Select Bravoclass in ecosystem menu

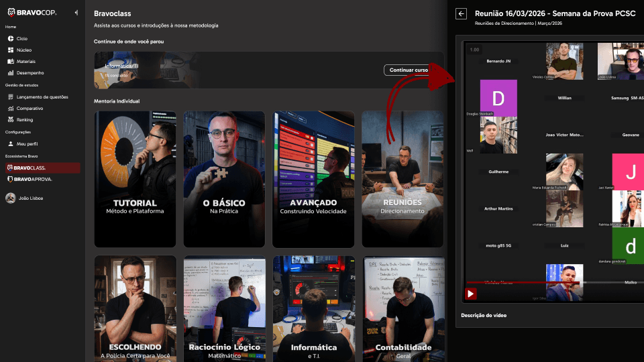(x=42, y=168)
